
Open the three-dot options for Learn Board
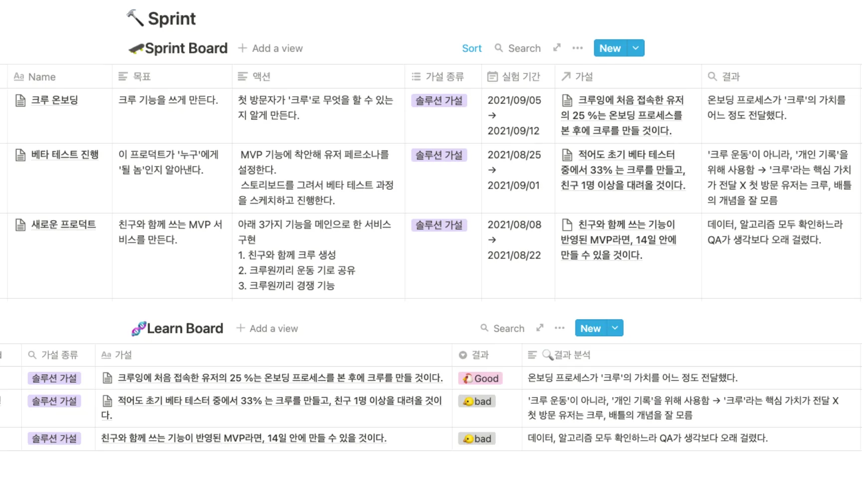(559, 328)
